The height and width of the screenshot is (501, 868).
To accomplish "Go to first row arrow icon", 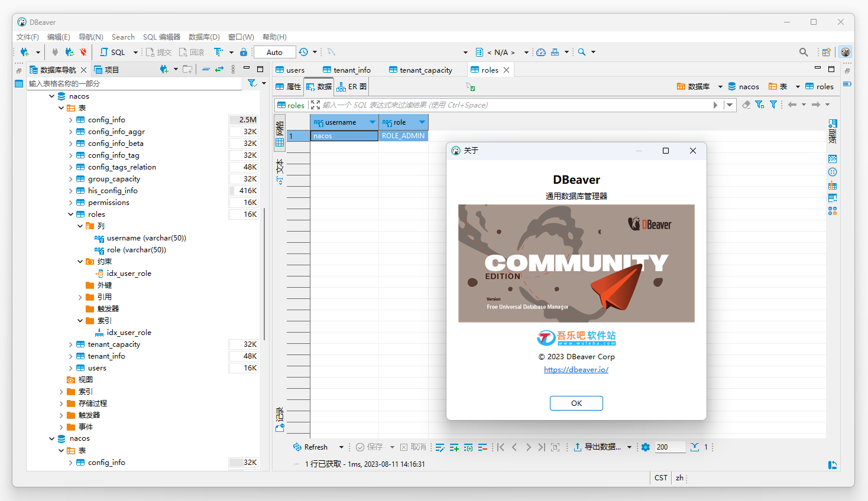I will pyautogui.click(x=501, y=447).
